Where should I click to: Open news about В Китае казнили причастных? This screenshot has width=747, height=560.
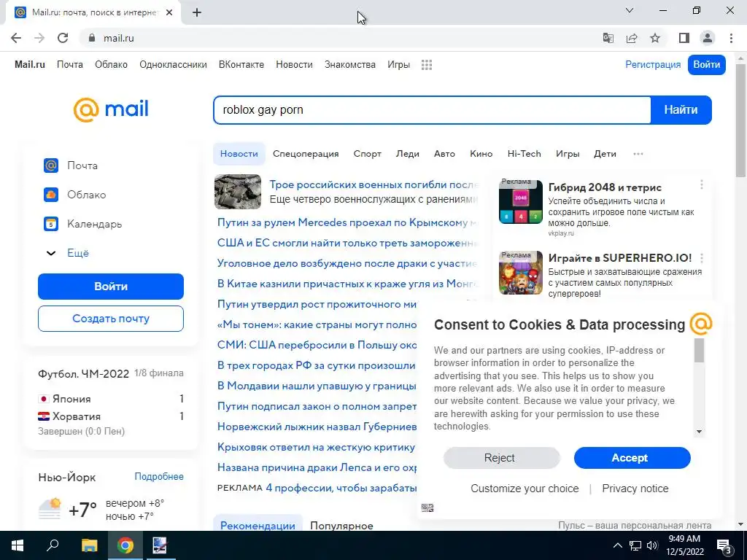(347, 284)
